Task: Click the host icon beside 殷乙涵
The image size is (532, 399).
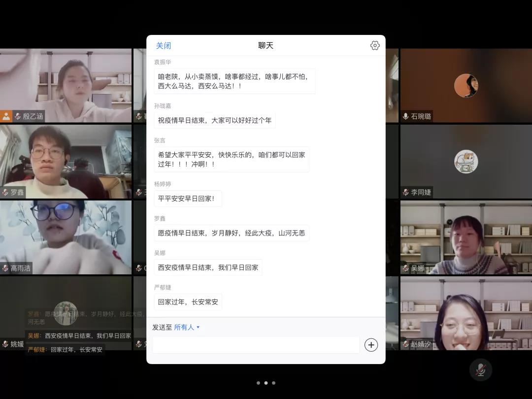Action: click(x=6, y=116)
